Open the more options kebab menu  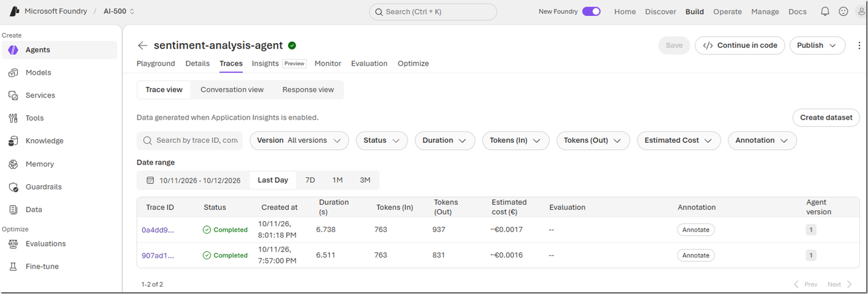click(x=859, y=45)
